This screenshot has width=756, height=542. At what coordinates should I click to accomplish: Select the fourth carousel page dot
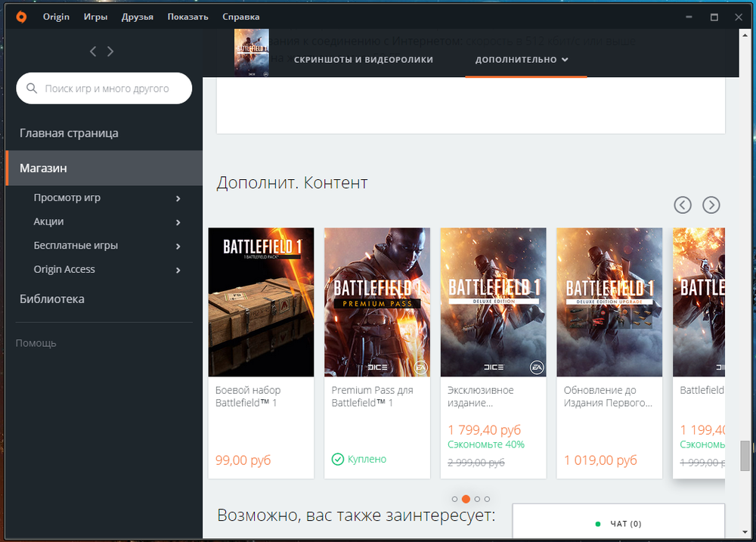(x=487, y=499)
